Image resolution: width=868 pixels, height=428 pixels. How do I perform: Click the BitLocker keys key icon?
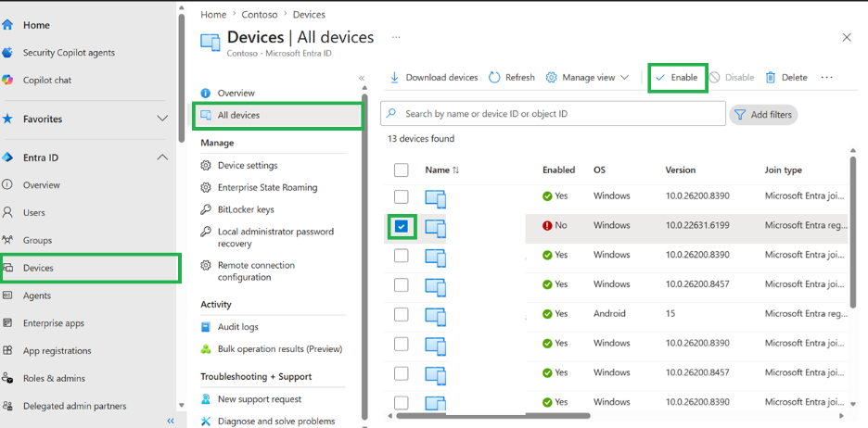coord(206,209)
